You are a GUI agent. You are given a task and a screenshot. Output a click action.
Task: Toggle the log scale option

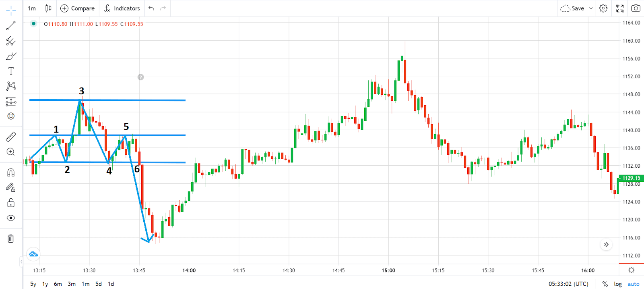point(617,284)
